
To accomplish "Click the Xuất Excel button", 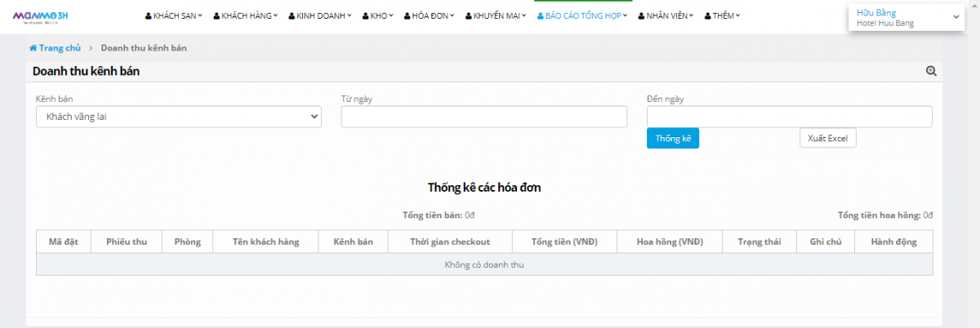I will tap(827, 139).
